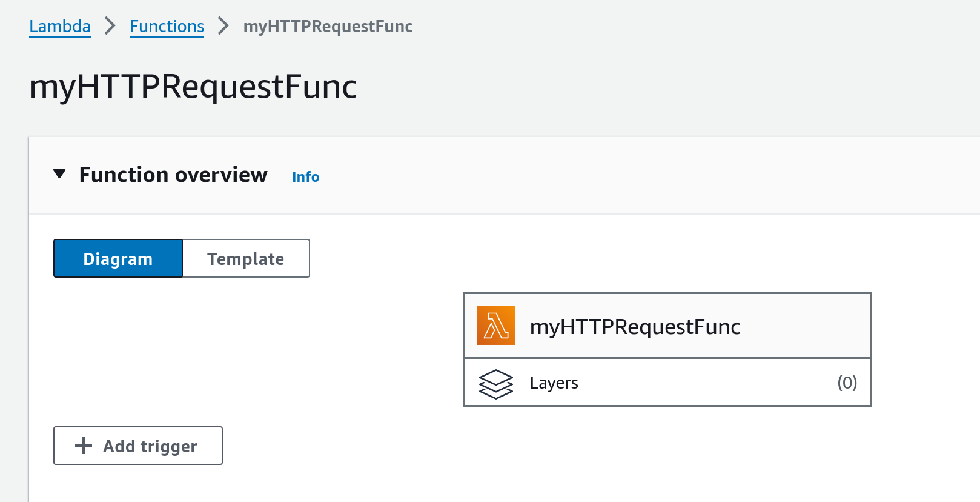This screenshot has height=502, width=980.
Task: Open the Layers label in the function box
Action: [554, 383]
